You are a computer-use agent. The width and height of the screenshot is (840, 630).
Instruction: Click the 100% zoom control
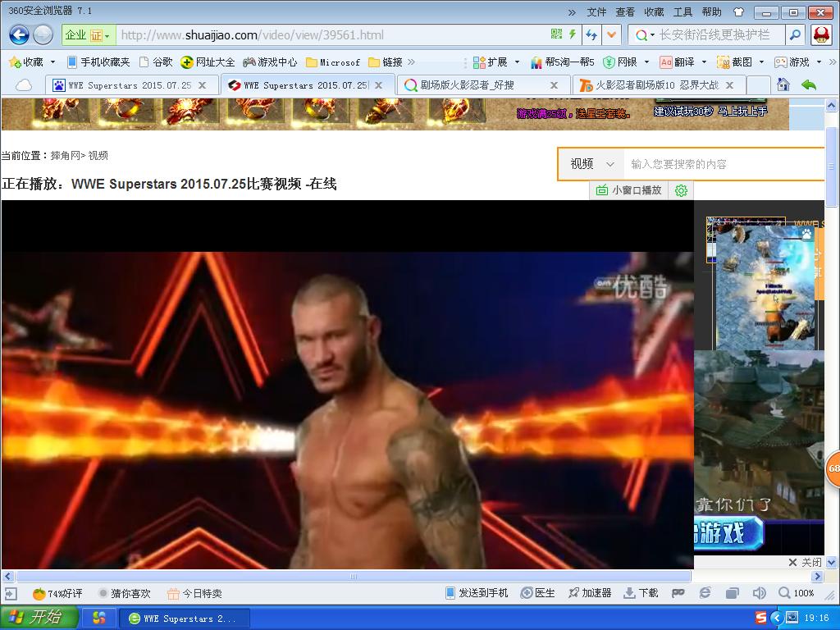click(797, 592)
